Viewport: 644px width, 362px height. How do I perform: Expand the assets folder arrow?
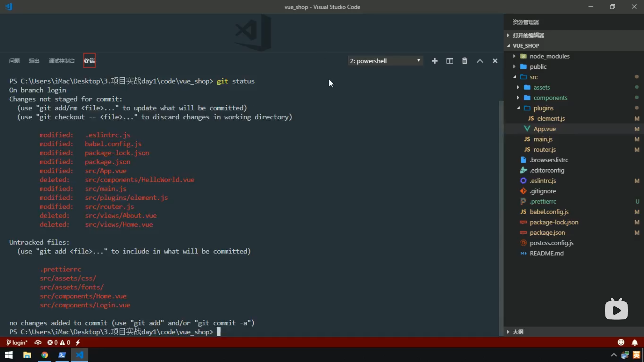pos(518,87)
